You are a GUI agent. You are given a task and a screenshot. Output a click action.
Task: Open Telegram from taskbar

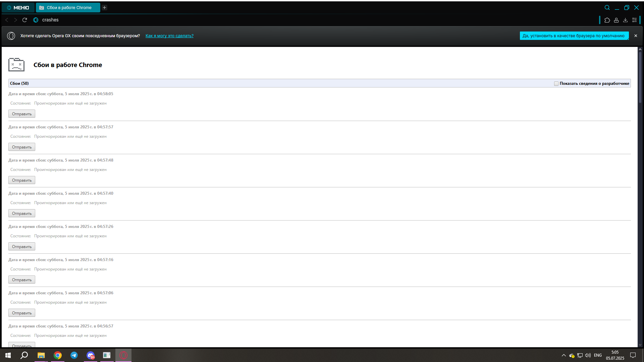(74, 355)
